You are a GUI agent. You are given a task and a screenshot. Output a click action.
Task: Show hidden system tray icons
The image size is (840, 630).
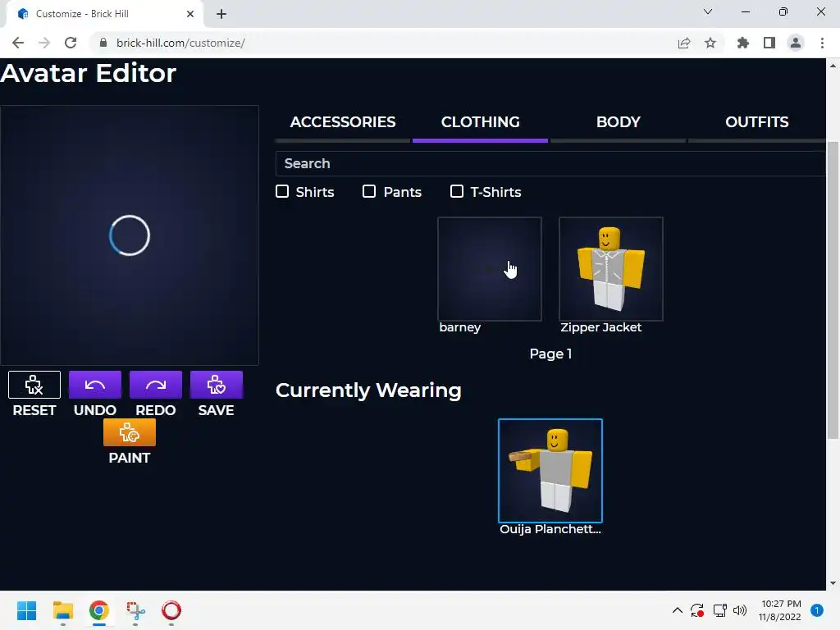click(677, 610)
